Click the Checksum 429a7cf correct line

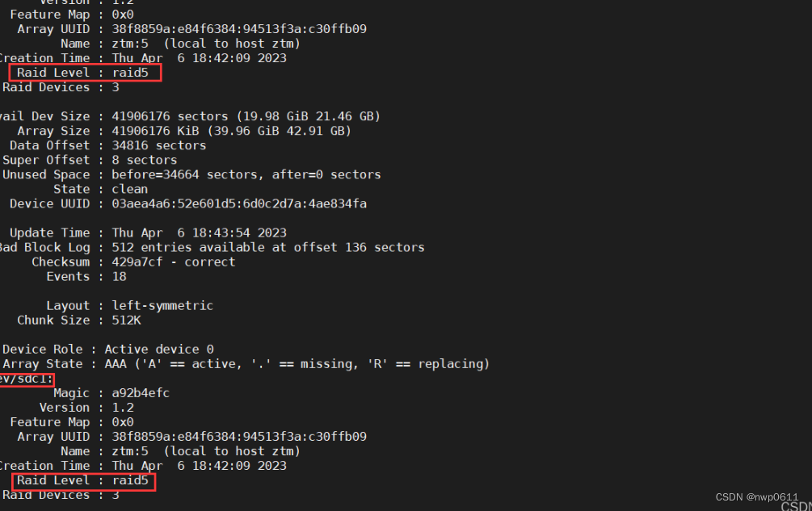coord(133,262)
